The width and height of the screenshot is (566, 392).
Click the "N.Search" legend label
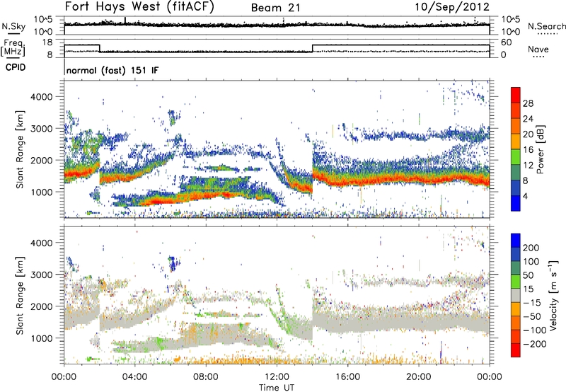pos(546,26)
